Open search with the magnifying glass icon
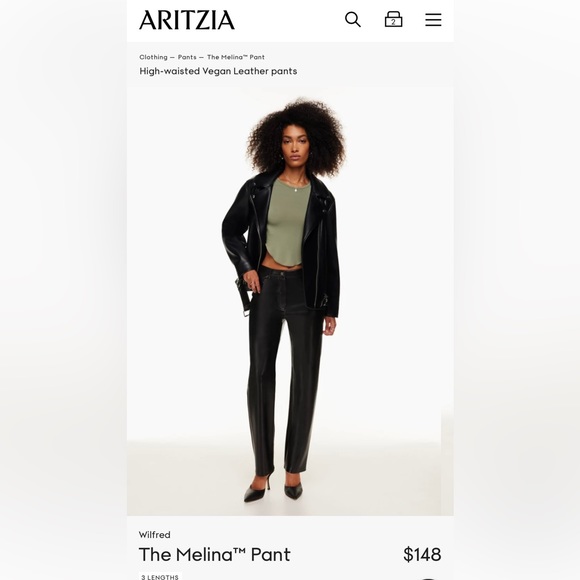Image resolution: width=580 pixels, height=580 pixels. [x=353, y=20]
